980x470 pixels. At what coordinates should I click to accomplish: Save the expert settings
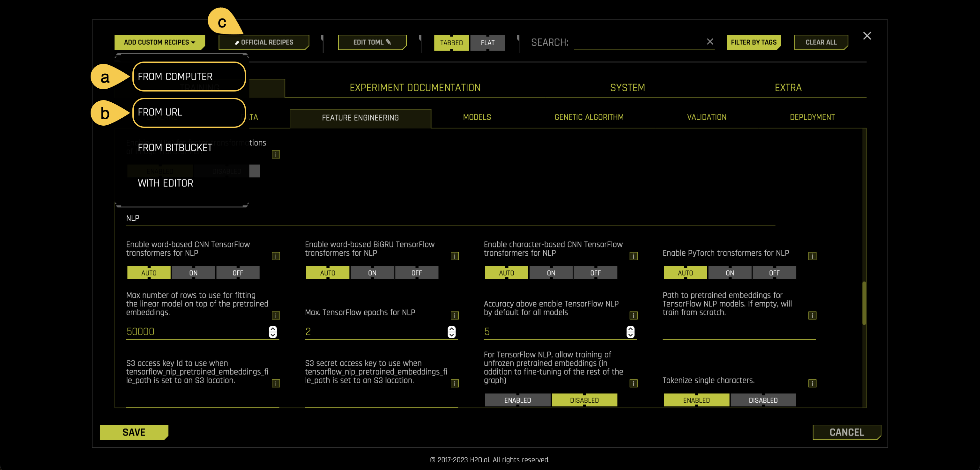pos(134,432)
